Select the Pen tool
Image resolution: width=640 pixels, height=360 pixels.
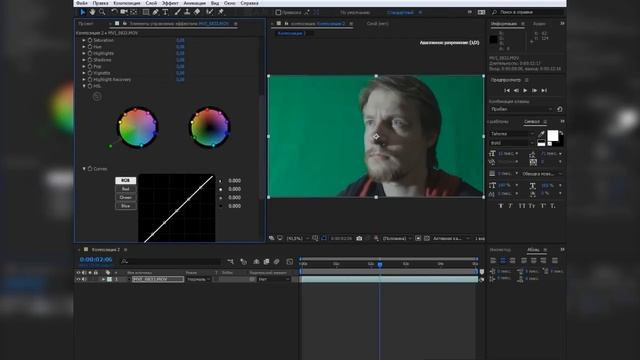(156, 12)
